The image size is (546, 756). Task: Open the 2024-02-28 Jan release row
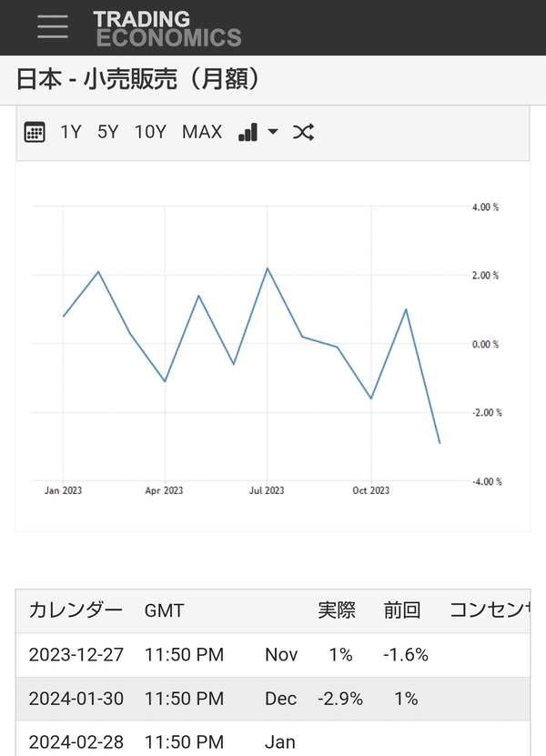coord(273,741)
